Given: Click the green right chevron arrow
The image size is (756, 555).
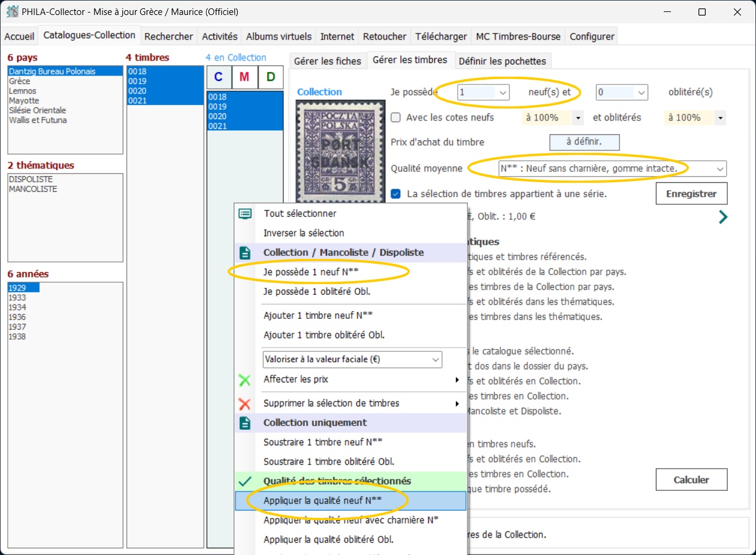Looking at the screenshot, I should coord(722,217).
